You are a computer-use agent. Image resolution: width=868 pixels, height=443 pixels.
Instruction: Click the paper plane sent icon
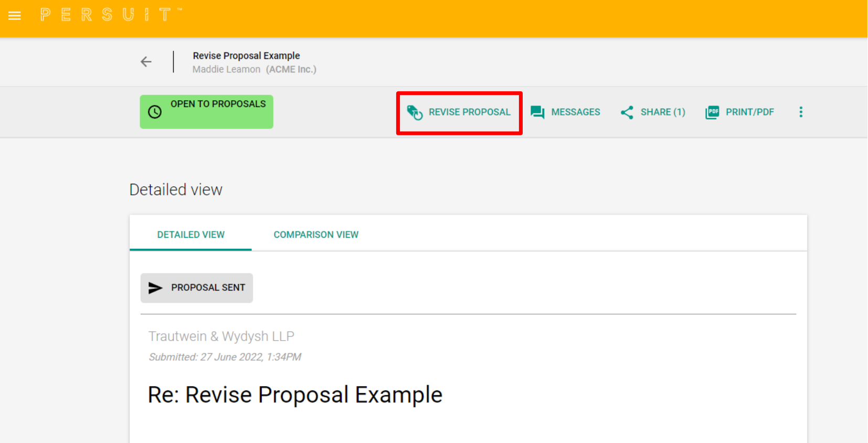tap(155, 288)
